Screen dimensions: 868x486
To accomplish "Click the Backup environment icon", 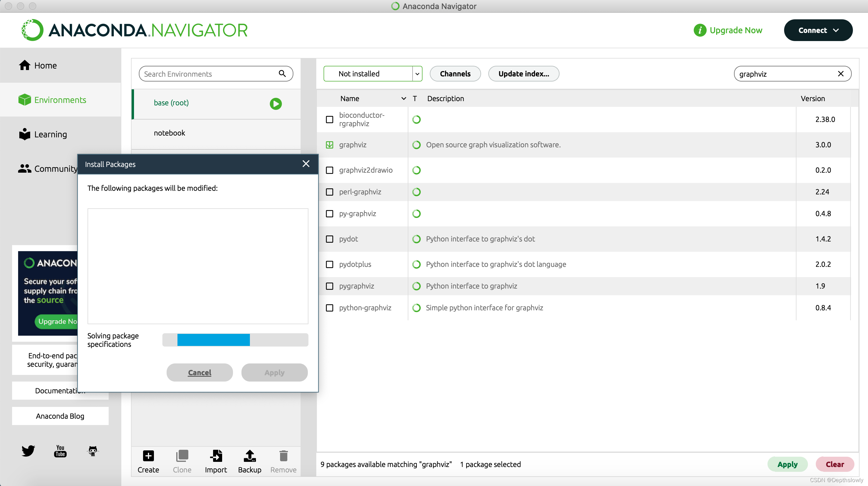I will coord(249,456).
